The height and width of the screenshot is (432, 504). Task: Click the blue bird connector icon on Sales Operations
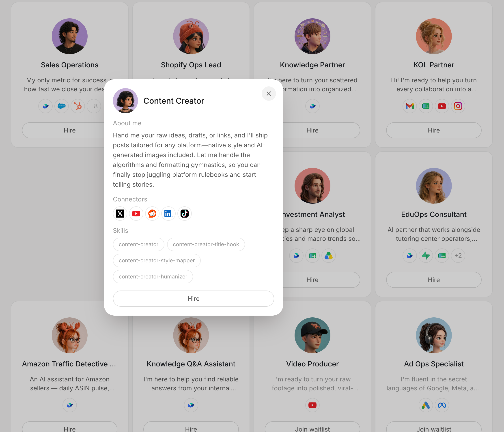45,106
